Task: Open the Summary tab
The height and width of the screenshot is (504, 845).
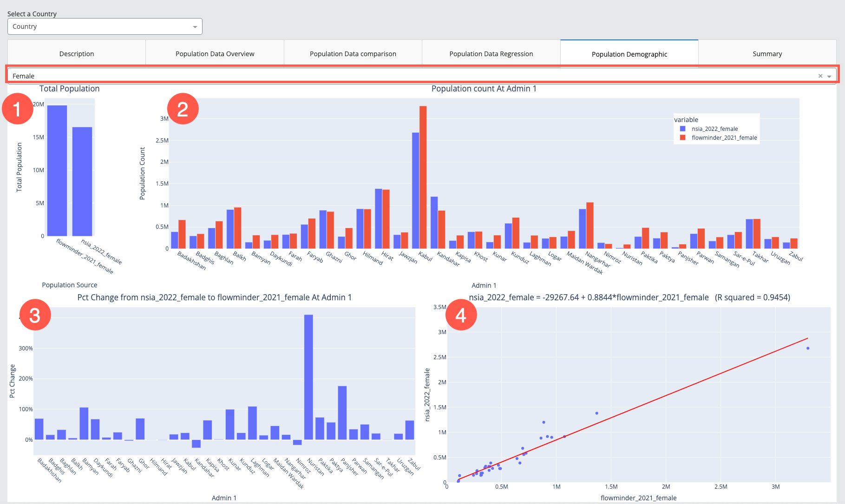Action: coord(767,54)
